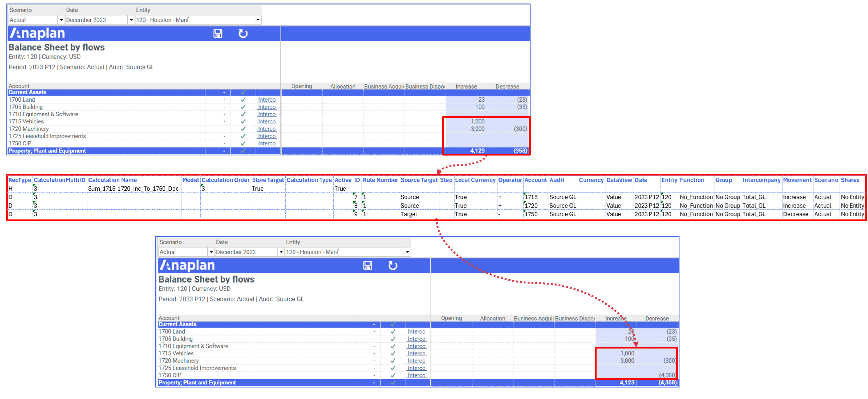The width and height of the screenshot is (868, 399).
Task: Click the check mark for 1715 Vehicles, top panel
Action: click(x=243, y=121)
